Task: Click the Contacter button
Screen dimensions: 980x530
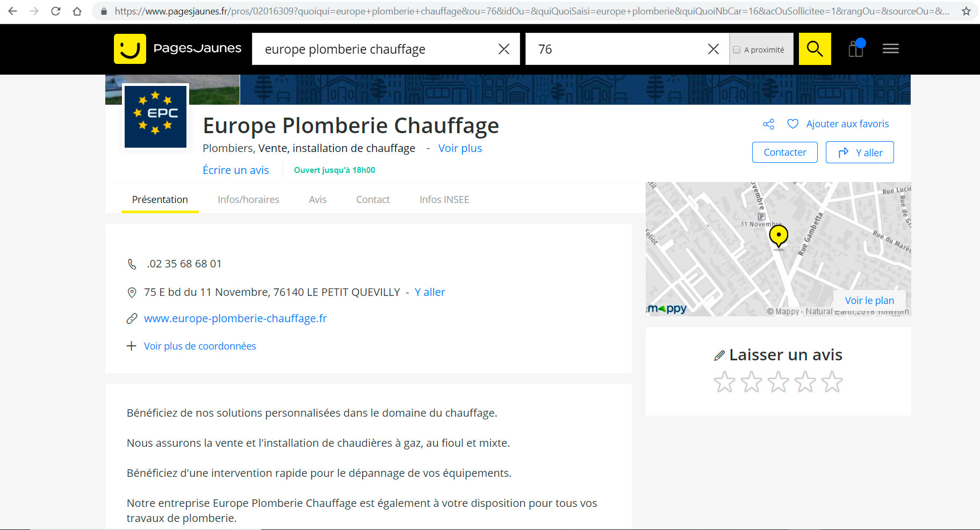Action: (784, 152)
